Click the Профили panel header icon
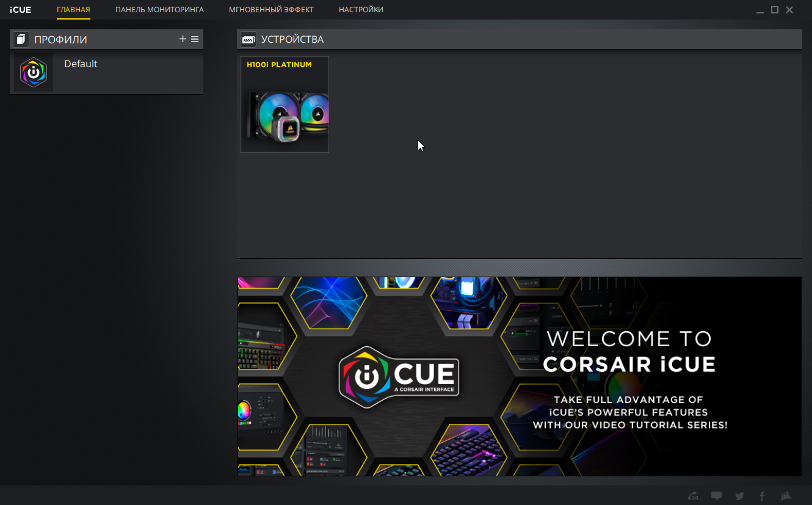 tap(21, 40)
